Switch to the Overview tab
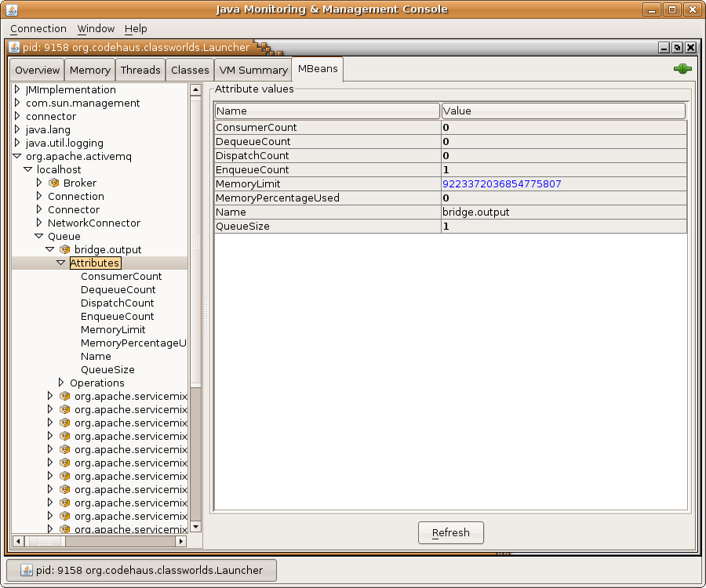 [37, 71]
